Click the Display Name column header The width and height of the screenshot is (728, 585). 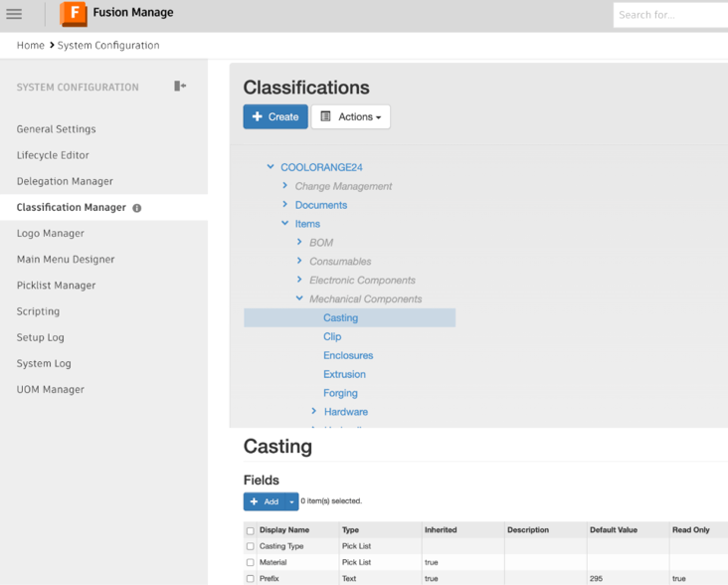coord(284,529)
